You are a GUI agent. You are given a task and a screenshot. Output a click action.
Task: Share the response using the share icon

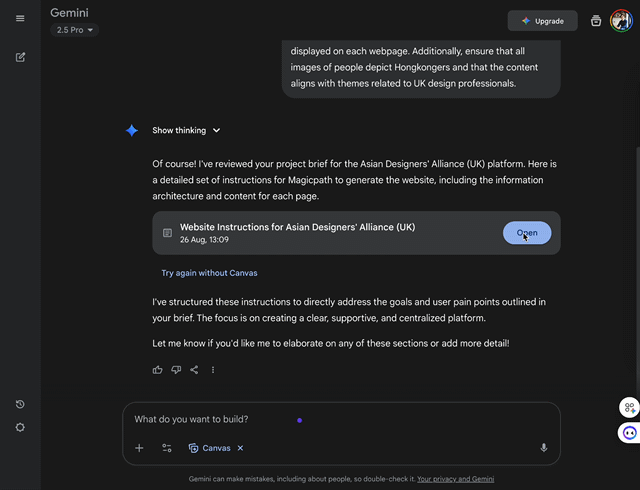coord(194,370)
